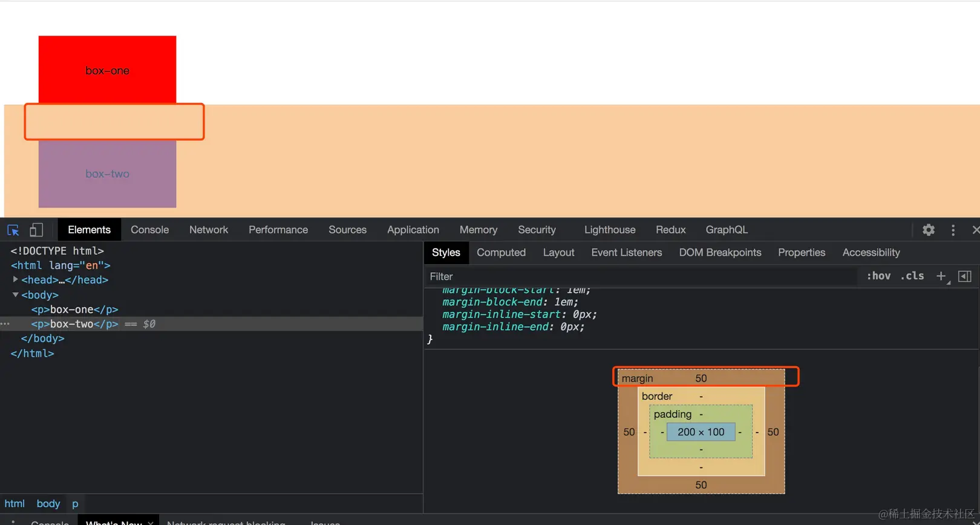
Task: Select the Computed sidebar tab
Action: 501,252
